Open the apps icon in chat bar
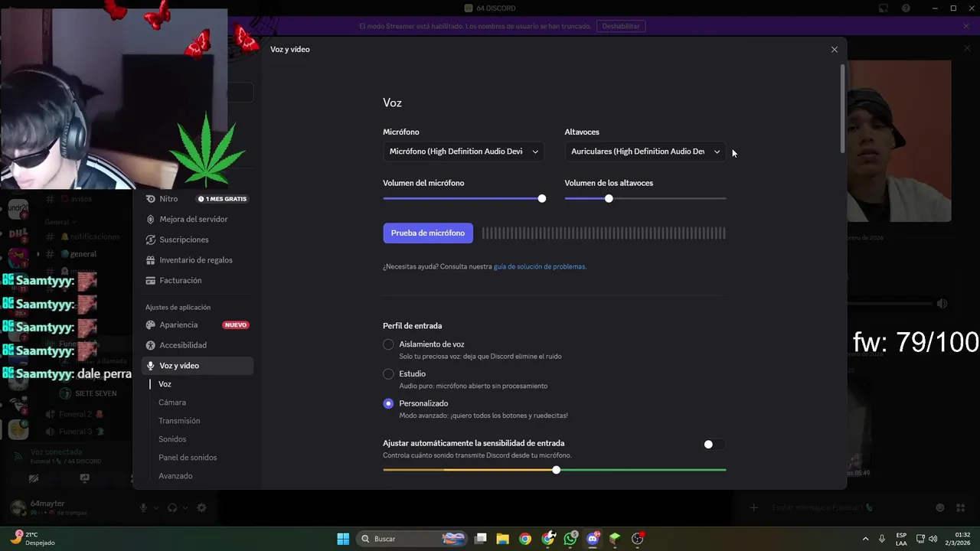The width and height of the screenshot is (980, 551). (959, 507)
